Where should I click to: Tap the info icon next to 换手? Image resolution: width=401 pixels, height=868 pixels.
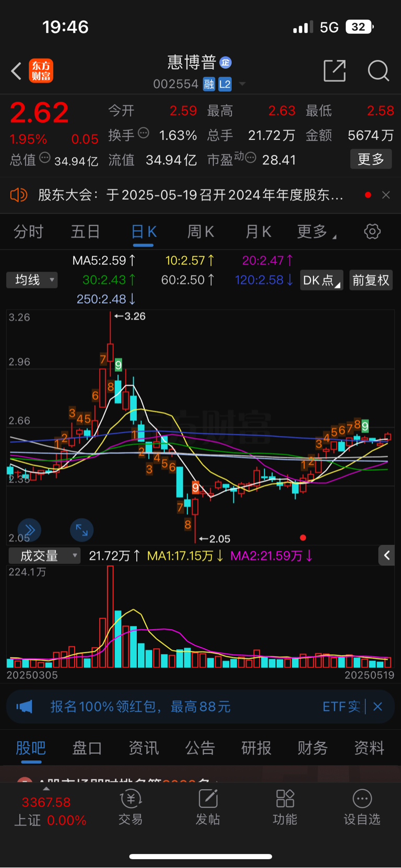click(143, 133)
